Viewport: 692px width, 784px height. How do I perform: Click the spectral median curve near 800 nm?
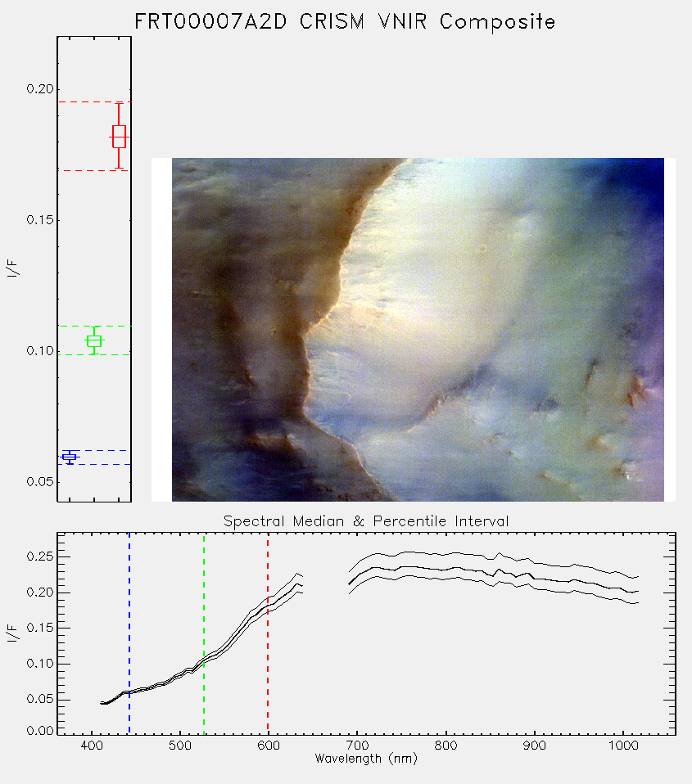pos(446,569)
